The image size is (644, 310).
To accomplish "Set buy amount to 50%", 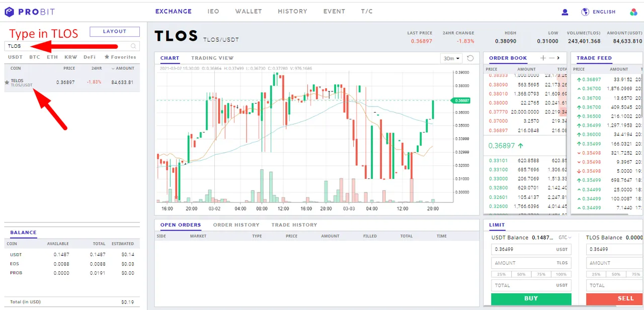I will [x=521, y=274].
